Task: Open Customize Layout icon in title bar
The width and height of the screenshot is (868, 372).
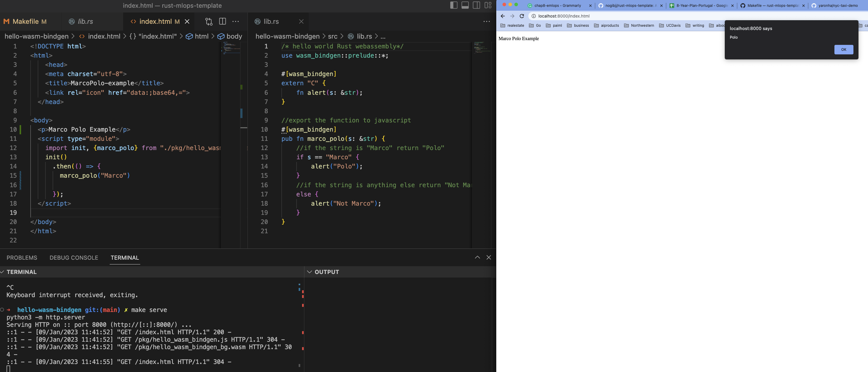Action: tap(488, 5)
